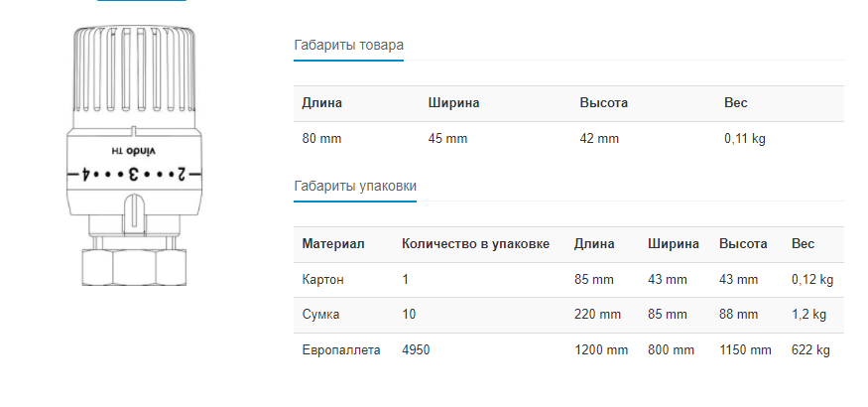Click the Длина header in the product table
This screenshot has width=868, height=407.
[321, 103]
